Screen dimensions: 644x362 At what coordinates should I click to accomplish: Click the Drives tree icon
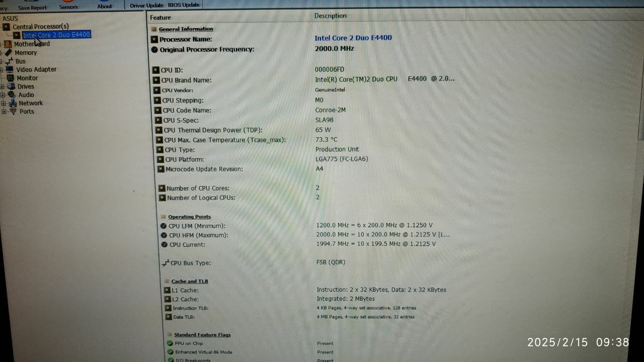point(11,86)
